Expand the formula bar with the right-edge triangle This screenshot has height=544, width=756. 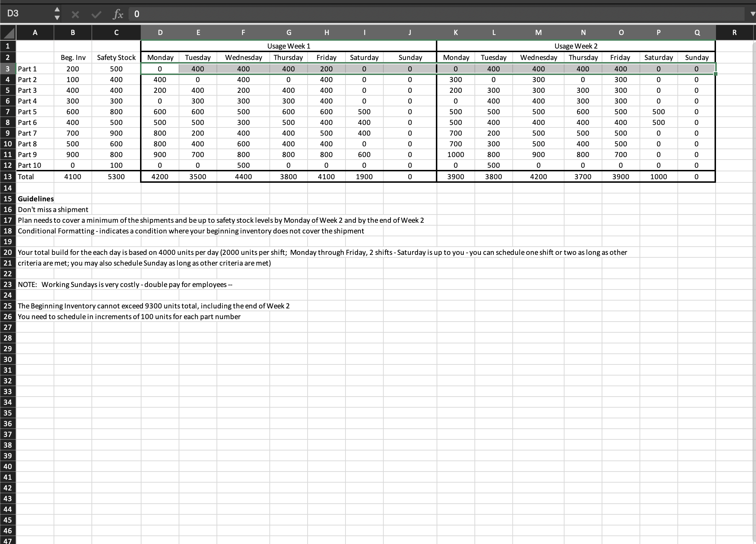(x=750, y=14)
